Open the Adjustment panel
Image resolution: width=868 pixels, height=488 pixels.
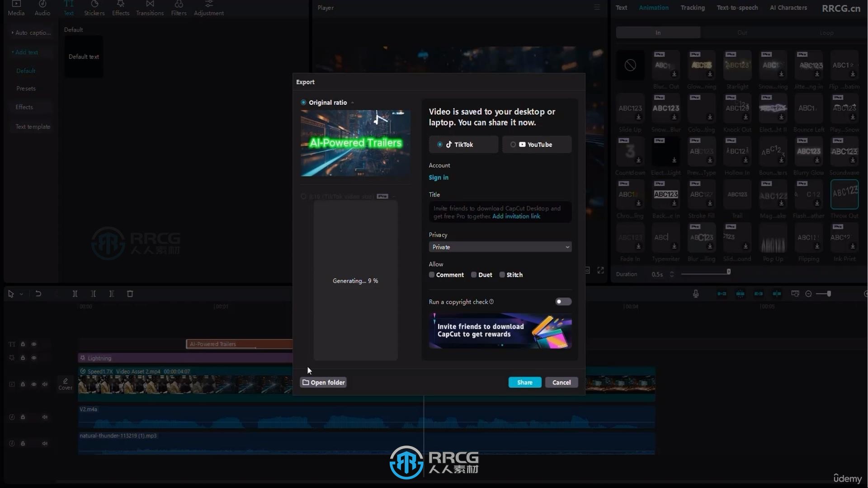[209, 8]
